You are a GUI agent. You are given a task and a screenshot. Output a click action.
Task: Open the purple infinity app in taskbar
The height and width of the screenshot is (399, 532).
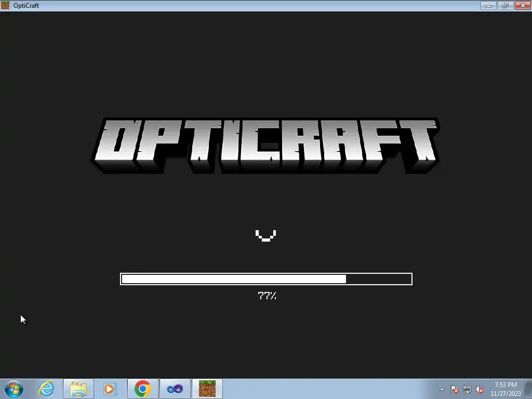(175, 389)
